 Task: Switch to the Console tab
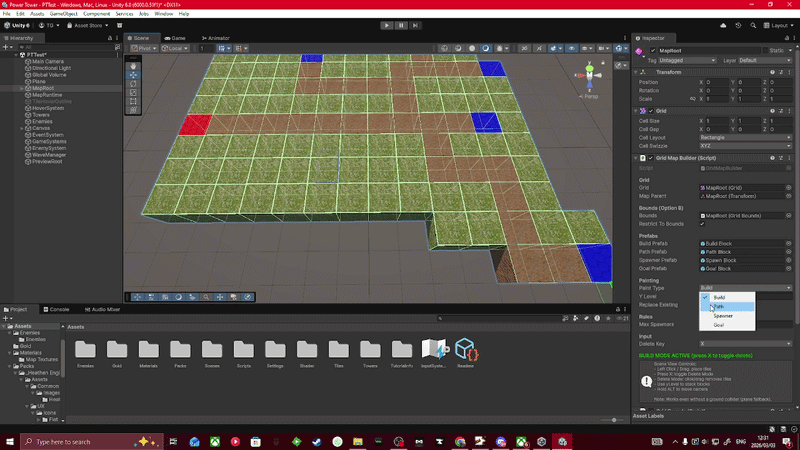pos(56,309)
